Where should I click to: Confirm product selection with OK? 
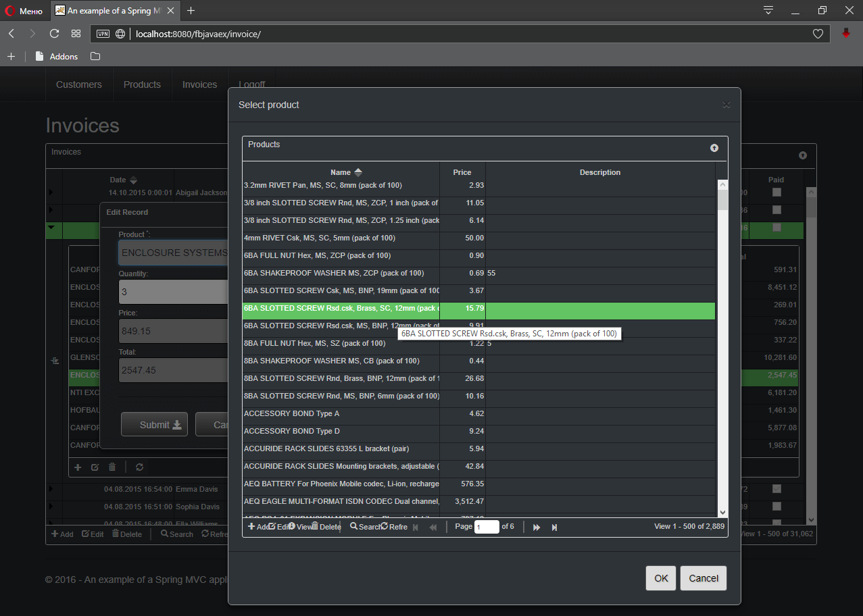coord(661,578)
